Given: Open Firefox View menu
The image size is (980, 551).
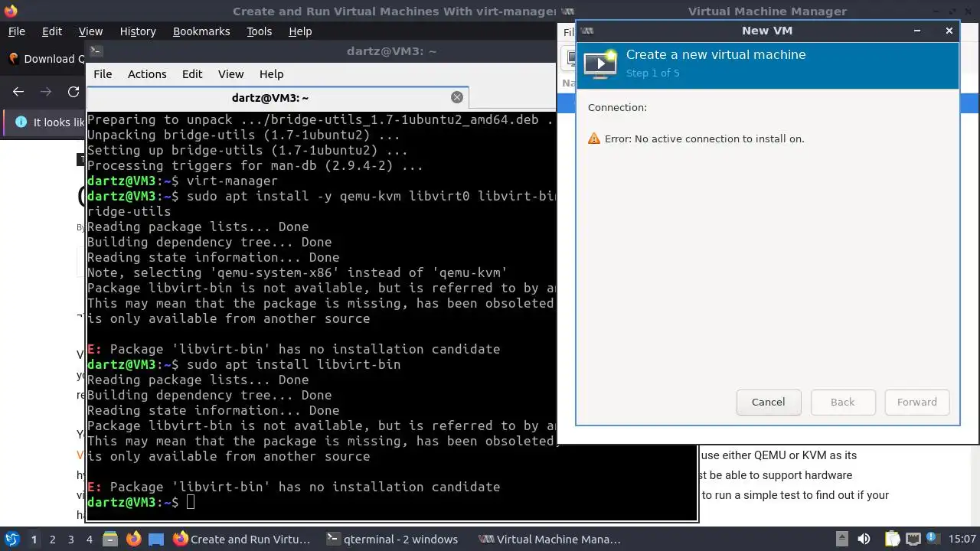Looking at the screenshot, I should [90, 31].
